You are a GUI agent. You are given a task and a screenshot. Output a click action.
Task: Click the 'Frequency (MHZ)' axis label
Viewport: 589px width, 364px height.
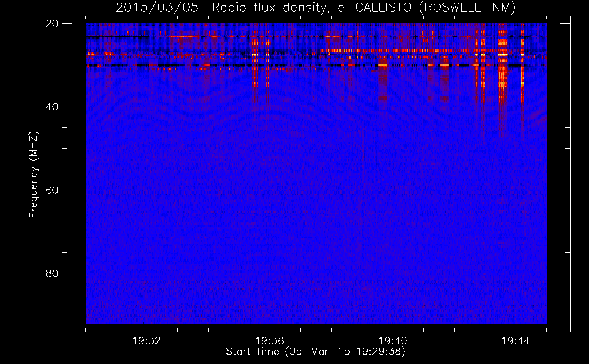33,175
